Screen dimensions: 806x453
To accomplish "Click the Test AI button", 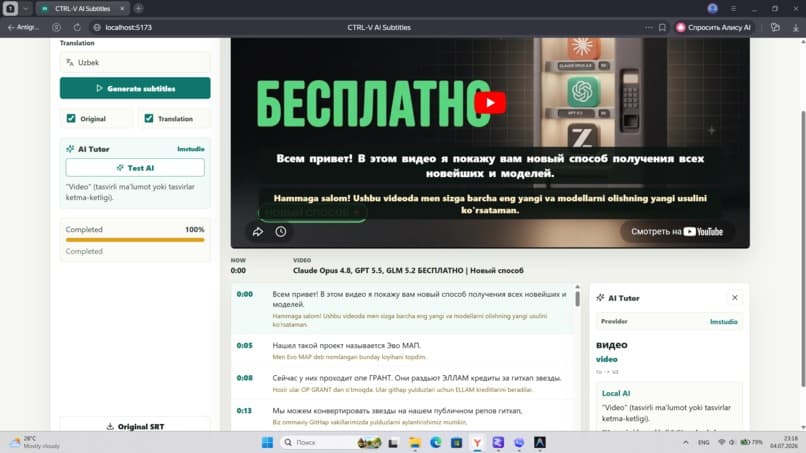I will (x=135, y=168).
